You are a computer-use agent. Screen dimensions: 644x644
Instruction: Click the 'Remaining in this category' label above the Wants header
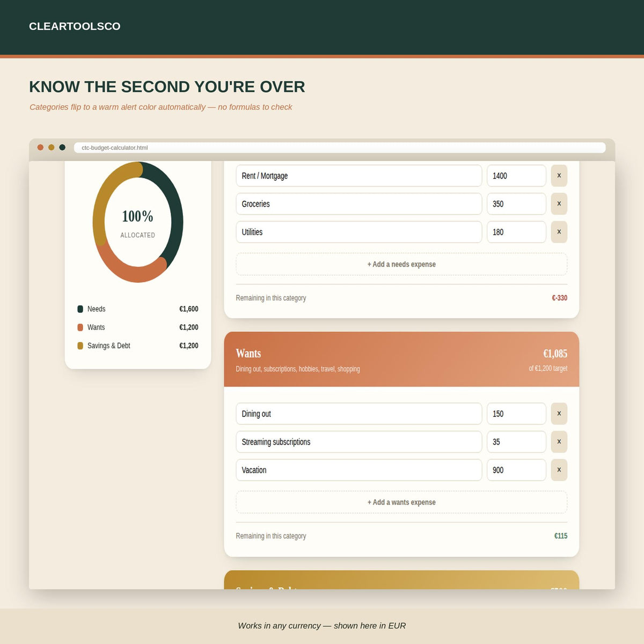271,298
